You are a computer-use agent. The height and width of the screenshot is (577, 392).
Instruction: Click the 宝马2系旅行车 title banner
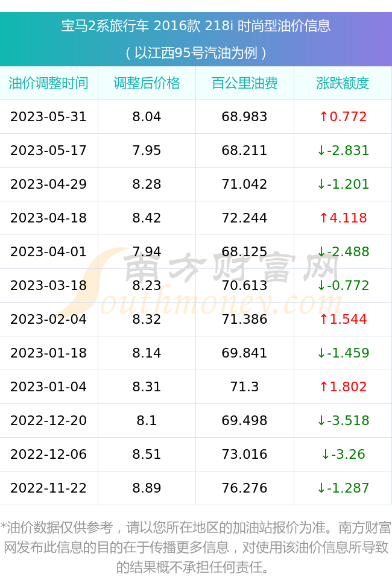(196, 26)
